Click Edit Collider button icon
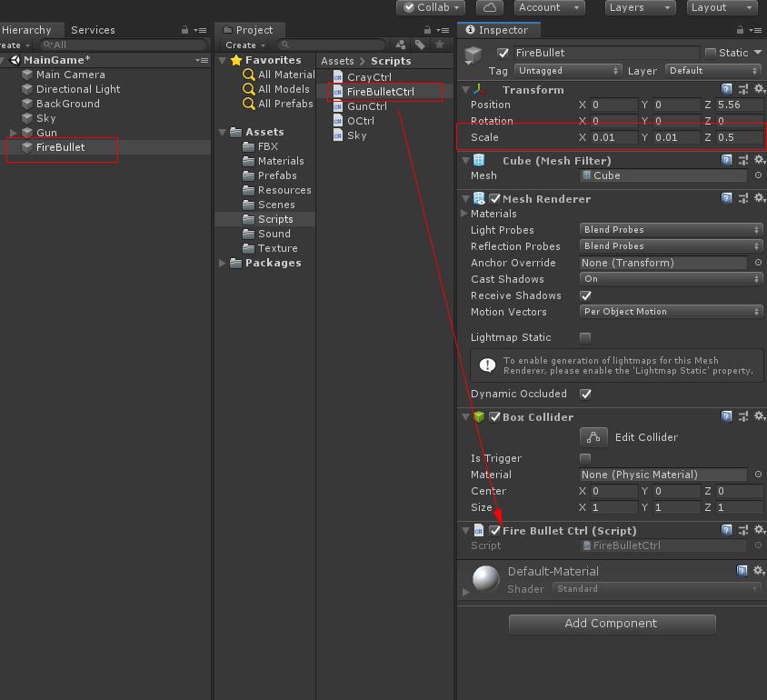 point(593,437)
